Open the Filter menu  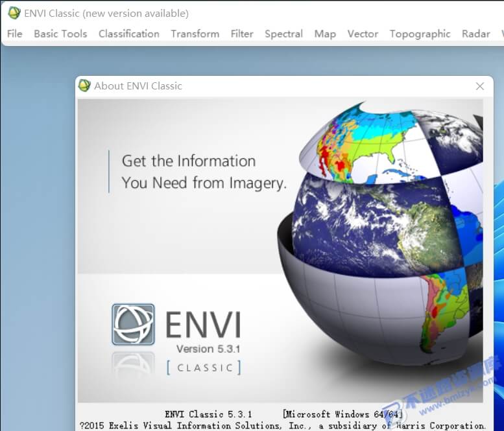click(x=242, y=34)
